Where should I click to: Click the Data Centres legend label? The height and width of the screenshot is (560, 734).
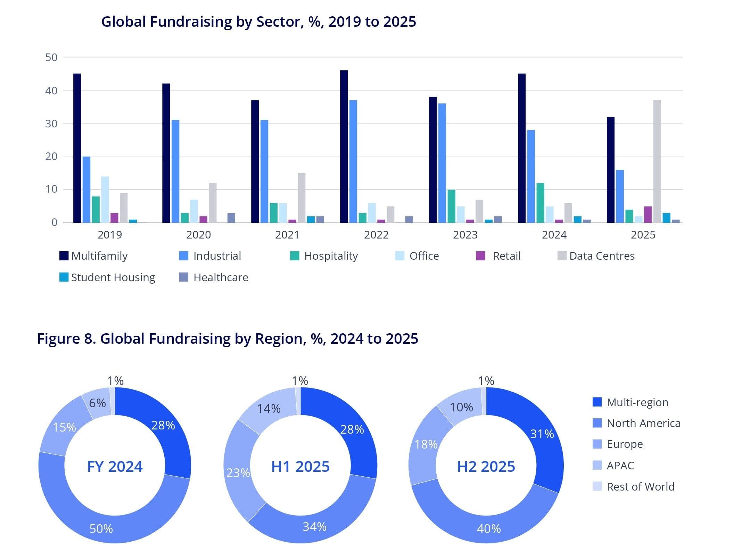(x=602, y=256)
